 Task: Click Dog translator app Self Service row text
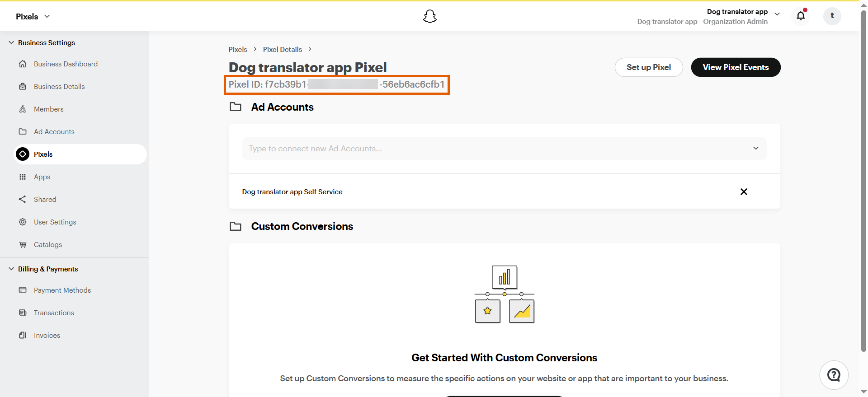point(292,191)
